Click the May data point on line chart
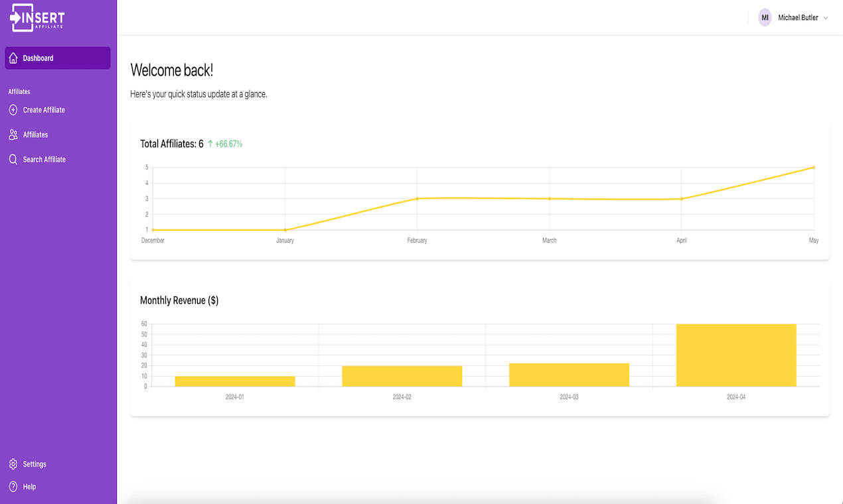 (x=813, y=168)
